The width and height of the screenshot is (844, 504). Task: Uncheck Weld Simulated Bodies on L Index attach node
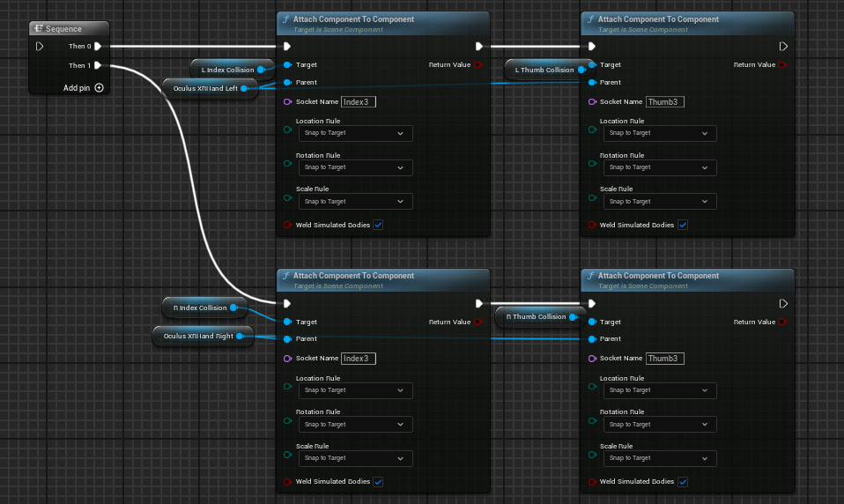tap(378, 225)
